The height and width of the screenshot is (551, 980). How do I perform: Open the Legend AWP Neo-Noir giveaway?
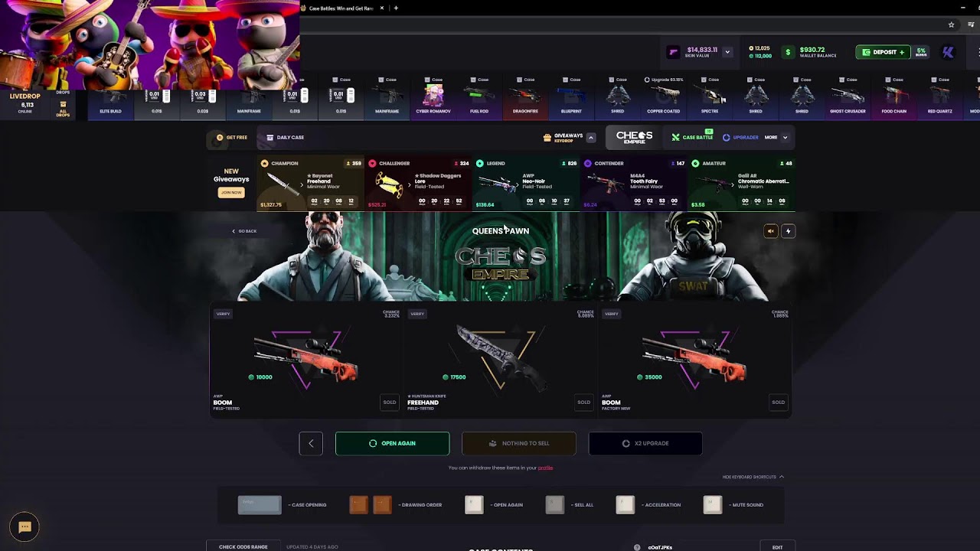(526, 184)
